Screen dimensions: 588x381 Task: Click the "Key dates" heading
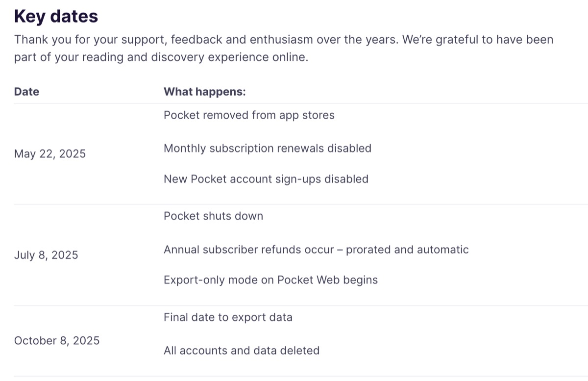coord(56,17)
